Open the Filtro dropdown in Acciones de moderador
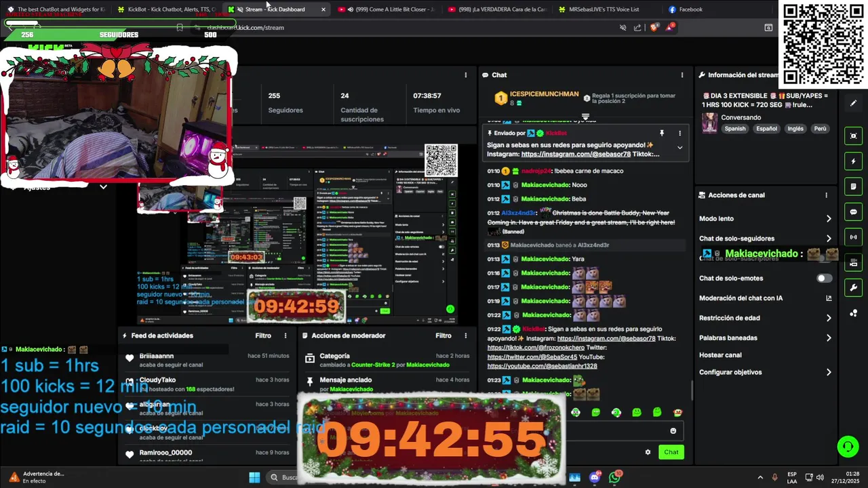 [x=443, y=335]
